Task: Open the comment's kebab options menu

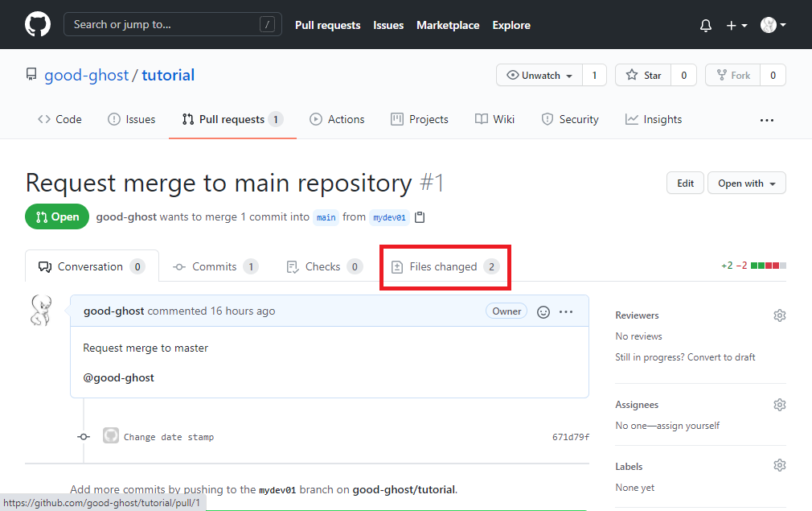Action: (x=566, y=311)
